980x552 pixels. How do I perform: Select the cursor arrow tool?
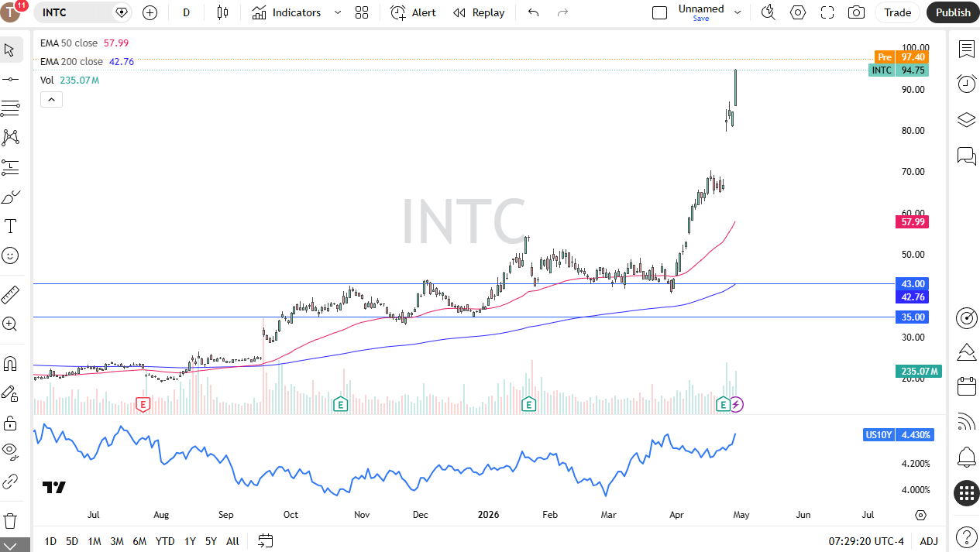tap(10, 50)
